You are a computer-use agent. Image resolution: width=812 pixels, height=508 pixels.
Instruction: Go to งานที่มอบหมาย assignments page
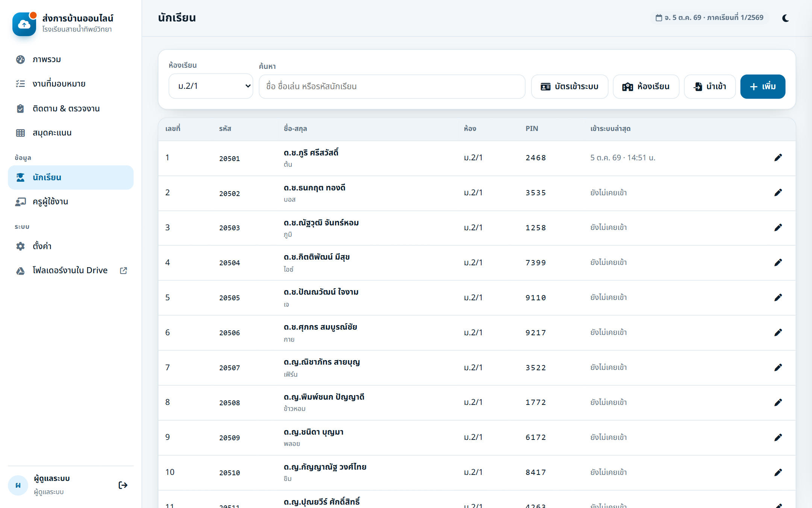pos(71,84)
